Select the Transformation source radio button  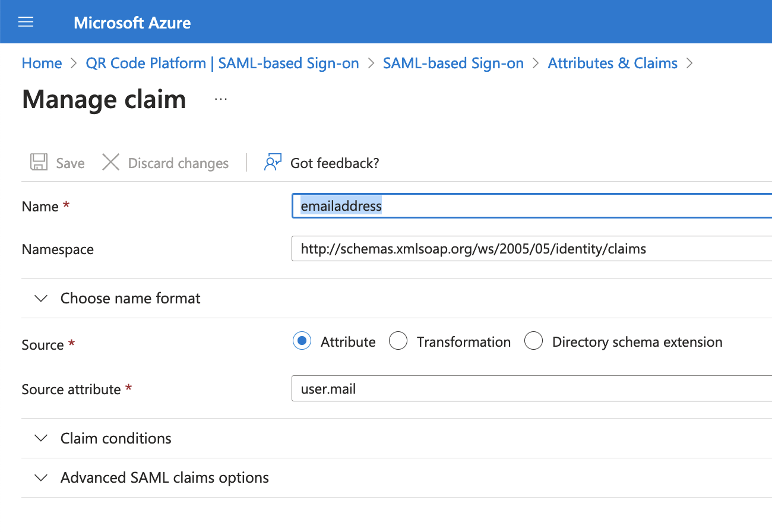click(398, 341)
